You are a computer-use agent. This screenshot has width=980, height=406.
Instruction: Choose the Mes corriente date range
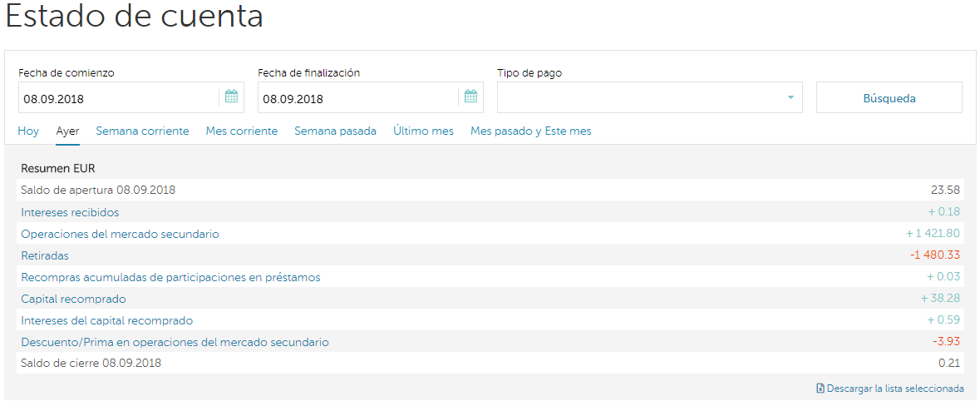pyautogui.click(x=241, y=131)
